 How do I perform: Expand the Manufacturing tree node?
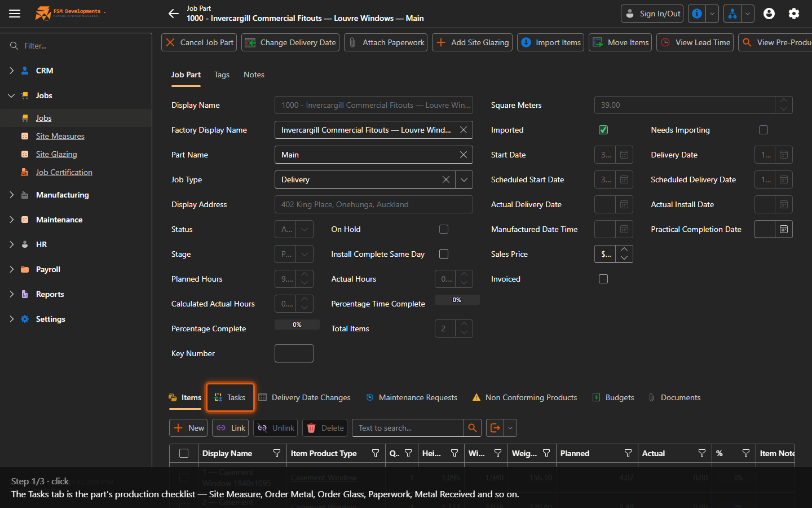[11, 195]
